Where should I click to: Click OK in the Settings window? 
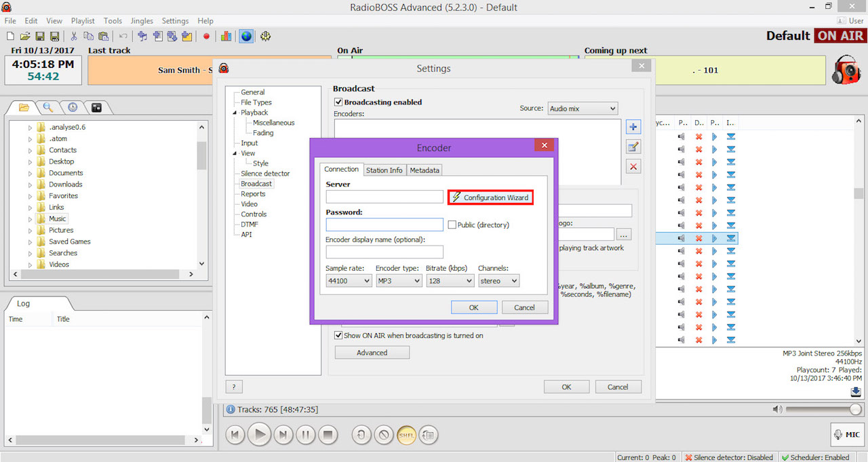(x=566, y=387)
